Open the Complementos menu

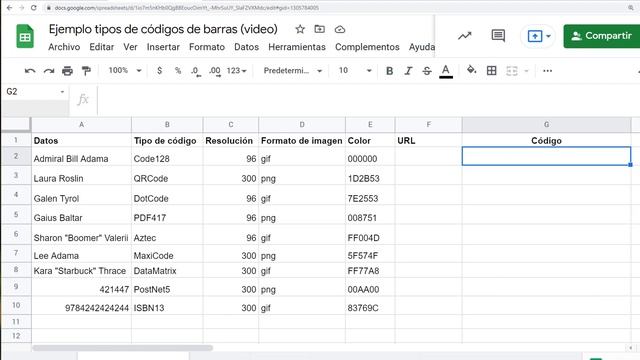coord(367,47)
